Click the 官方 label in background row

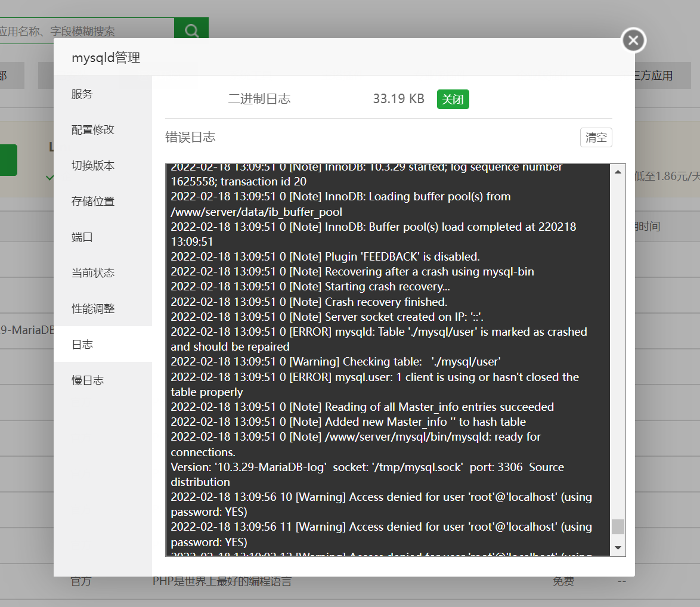point(81,581)
